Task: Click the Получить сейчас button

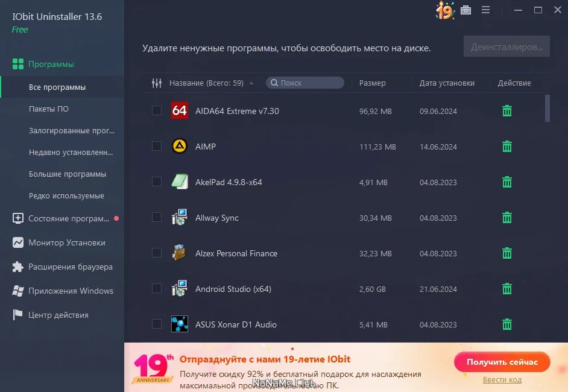Action: coord(502,362)
